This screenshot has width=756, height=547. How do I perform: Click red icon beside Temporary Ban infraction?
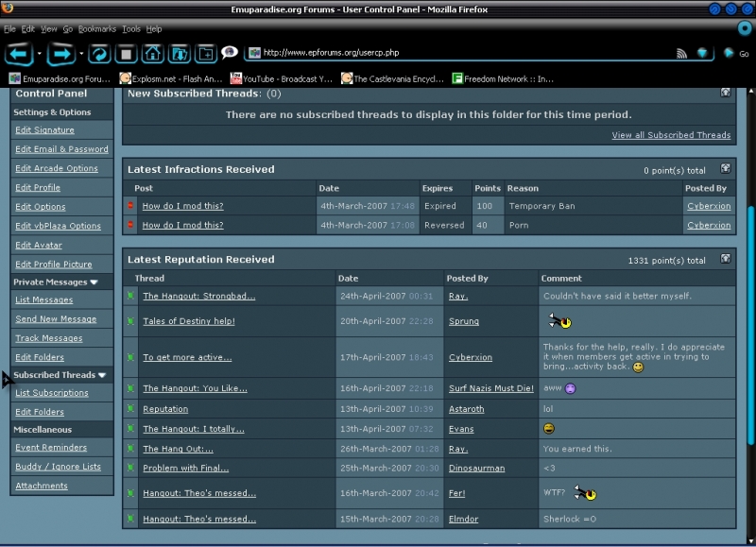[130, 206]
